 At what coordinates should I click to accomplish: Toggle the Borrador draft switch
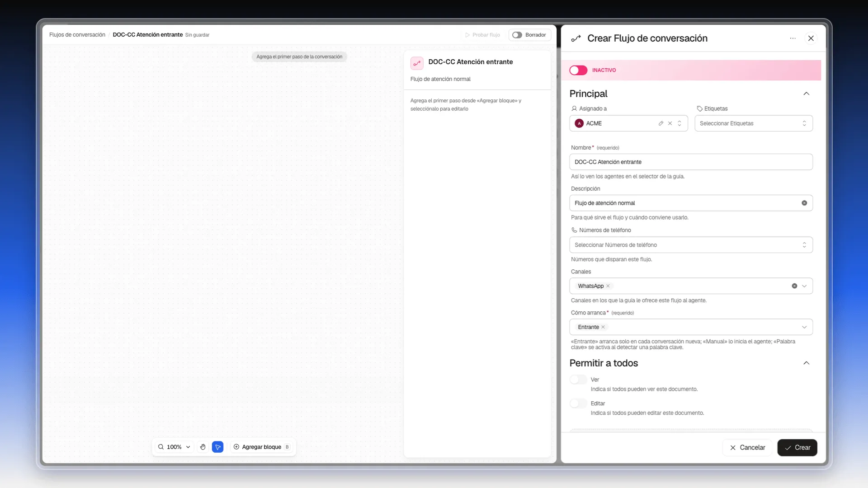point(517,35)
